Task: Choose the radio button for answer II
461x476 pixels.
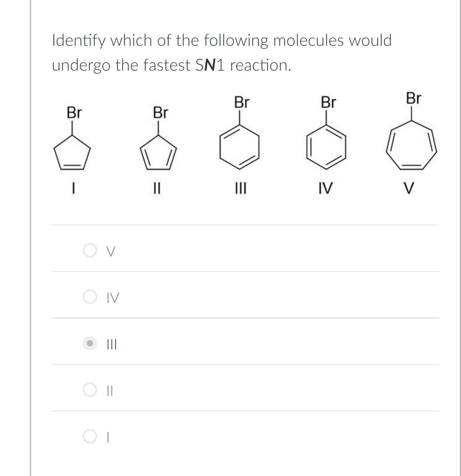Action: pyautogui.click(x=90, y=390)
